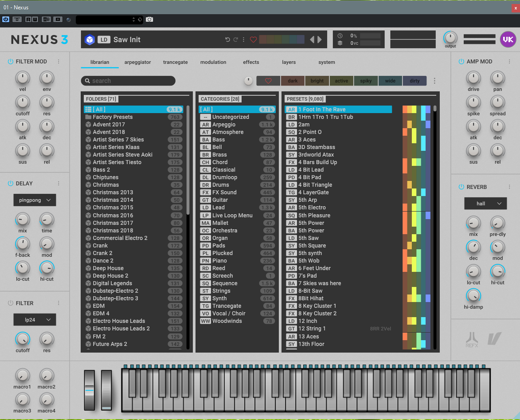Click the search input field
This screenshot has width=520, height=420.
tap(128, 81)
